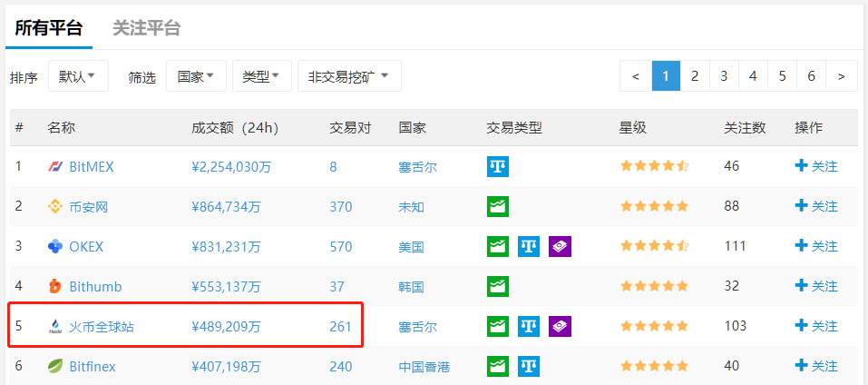Click Bitfinex row five-star rating
This screenshot has height=385, width=868.
(654, 366)
